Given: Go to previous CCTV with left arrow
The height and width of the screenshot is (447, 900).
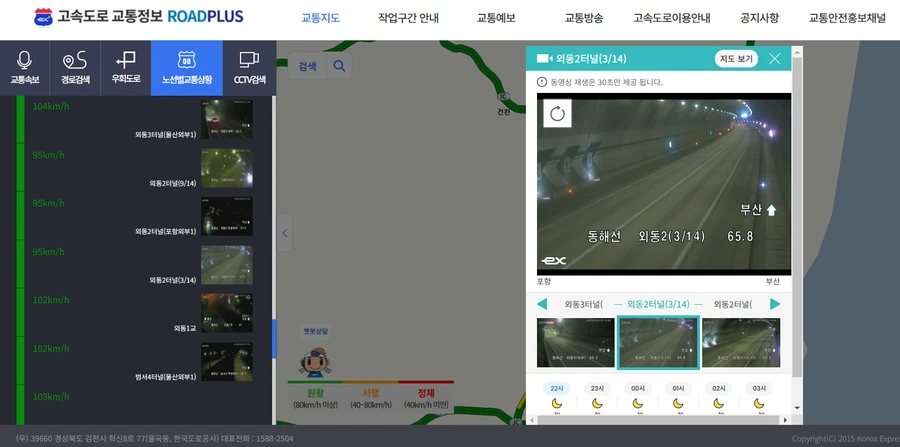Looking at the screenshot, I should pos(542,304).
